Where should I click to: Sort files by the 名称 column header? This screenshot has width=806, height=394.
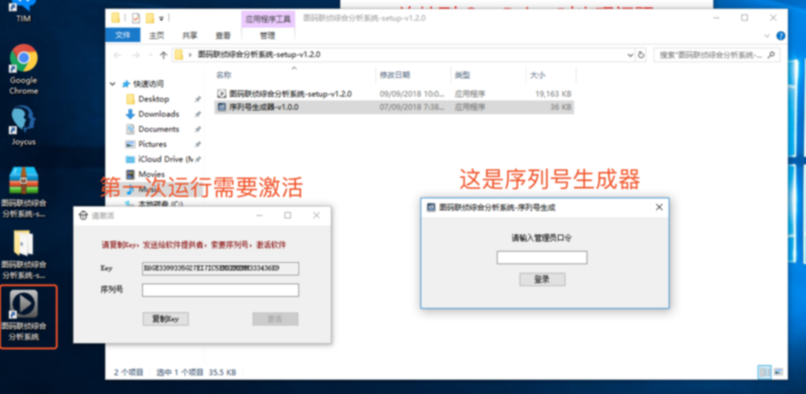pos(223,75)
